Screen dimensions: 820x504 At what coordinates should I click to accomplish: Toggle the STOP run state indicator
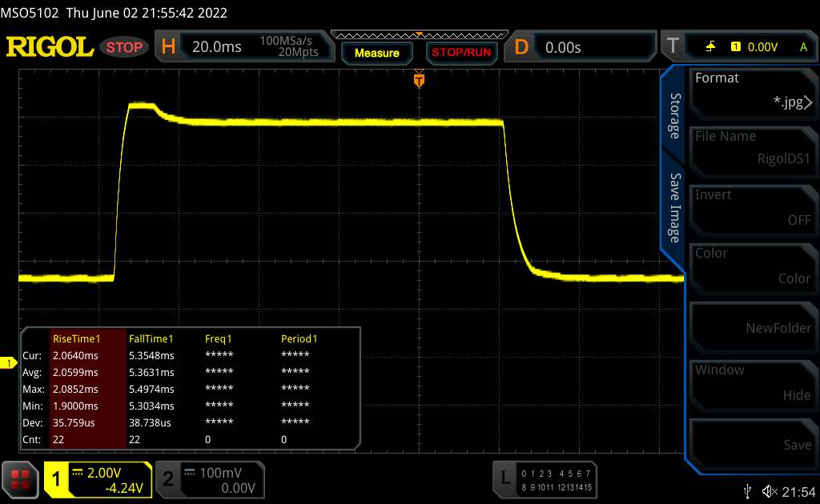pyautogui.click(x=125, y=47)
